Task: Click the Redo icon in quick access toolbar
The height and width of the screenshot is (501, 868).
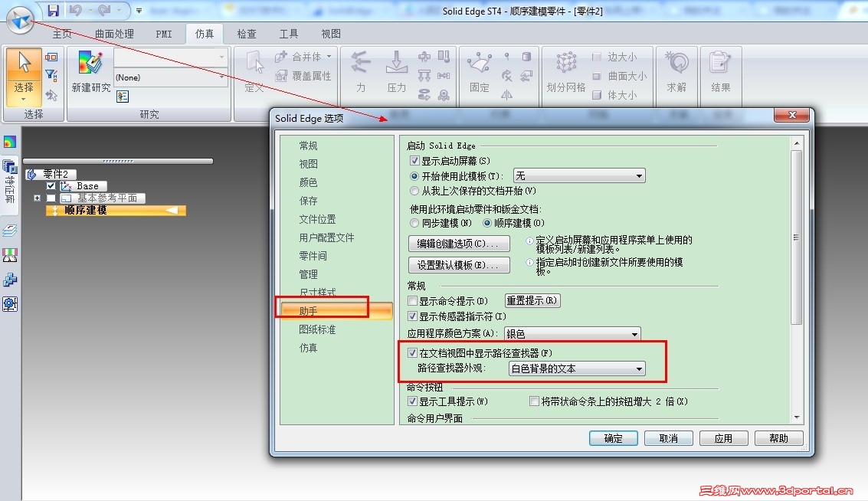Action: 105,11
